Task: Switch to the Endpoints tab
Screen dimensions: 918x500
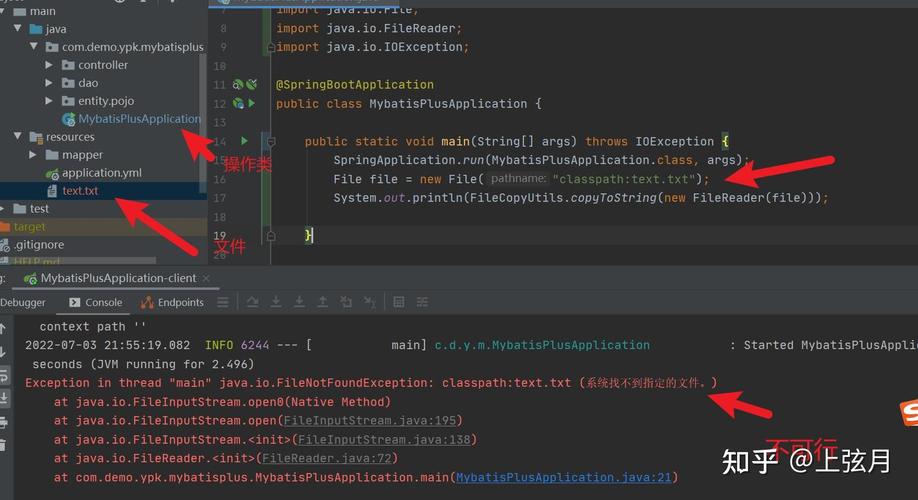Action: (x=173, y=302)
